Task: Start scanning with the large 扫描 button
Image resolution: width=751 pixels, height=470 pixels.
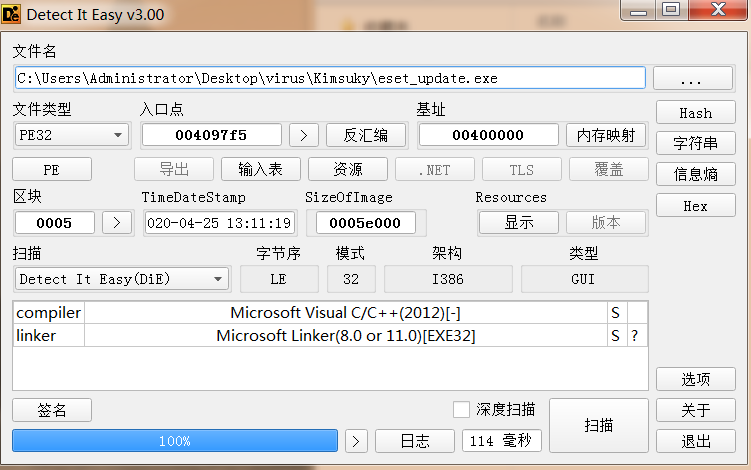Action: click(599, 425)
